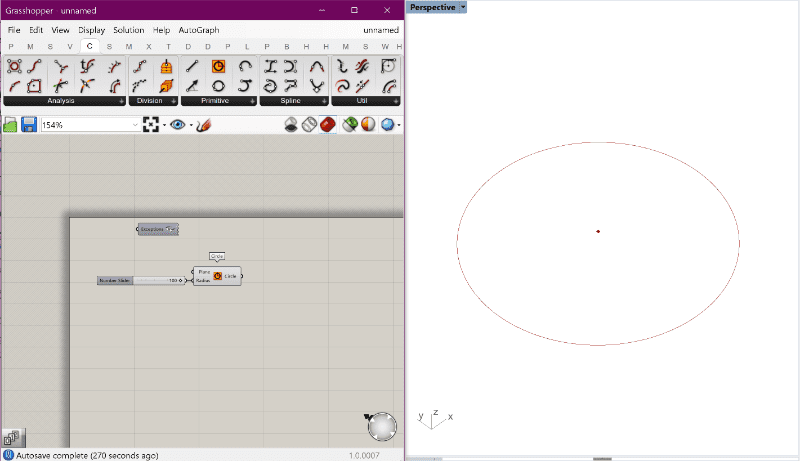The image size is (800, 461).
Task: Turn off geometry preview with the hat icon
Action: (x=291, y=124)
